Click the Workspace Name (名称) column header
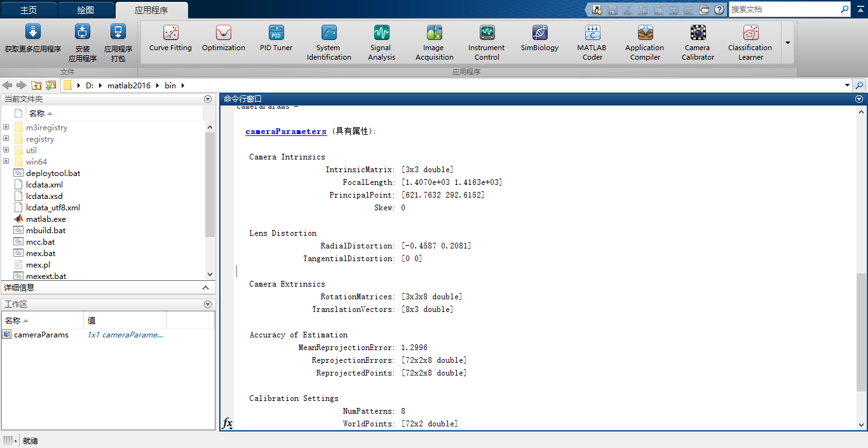 pyautogui.click(x=42, y=320)
